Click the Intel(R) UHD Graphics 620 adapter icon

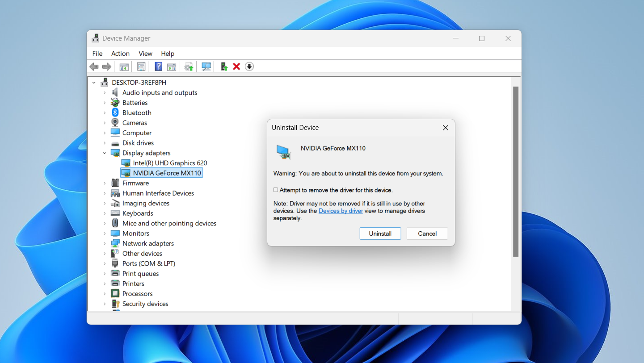[126, 163]
